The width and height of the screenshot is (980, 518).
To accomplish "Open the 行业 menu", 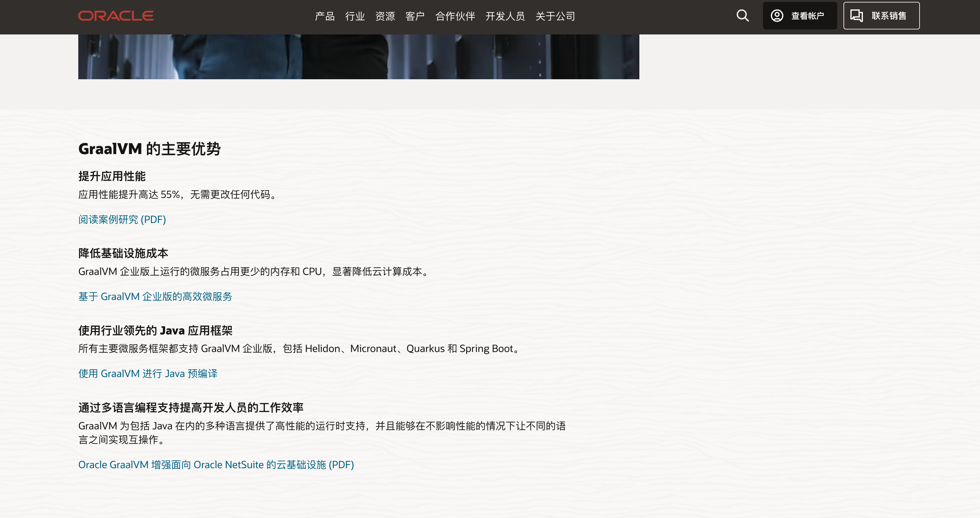I will [354, 16].
